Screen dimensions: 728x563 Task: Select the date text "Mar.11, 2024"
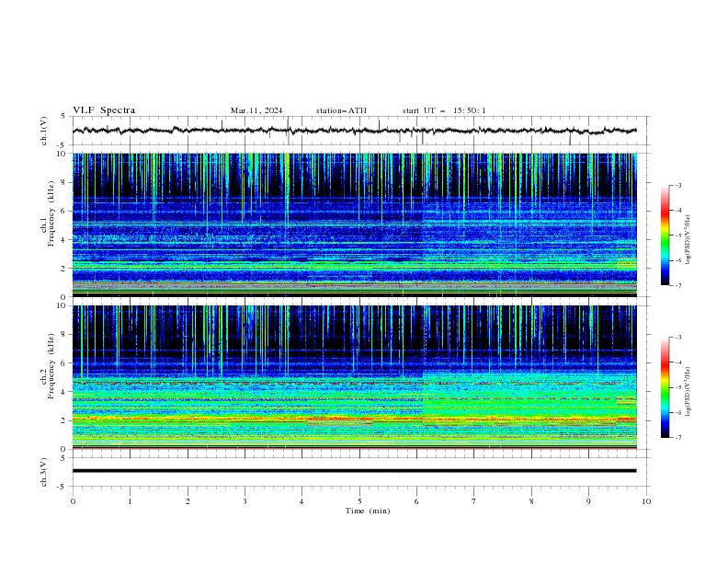click(256, 110)
